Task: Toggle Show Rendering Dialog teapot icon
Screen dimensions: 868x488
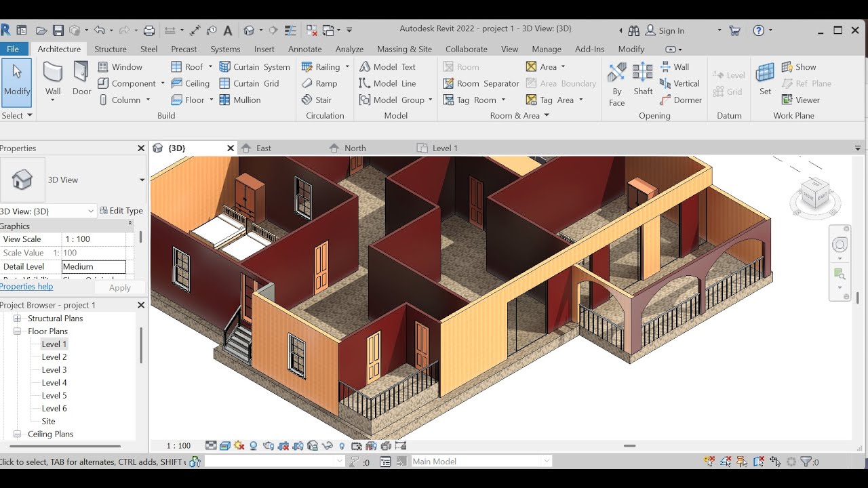Action: point(268,446)
